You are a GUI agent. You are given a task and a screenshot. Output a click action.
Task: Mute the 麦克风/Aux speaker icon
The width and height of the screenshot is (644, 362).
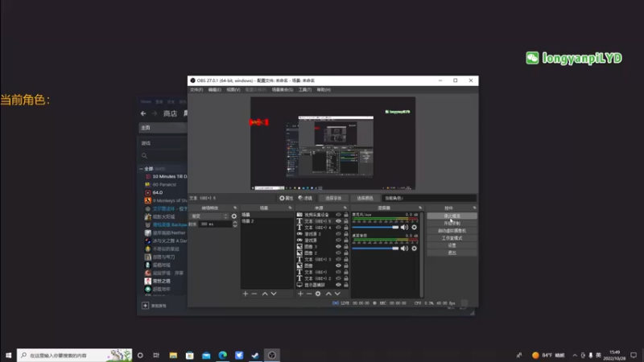pyautogui.click(x=405, y=227)
